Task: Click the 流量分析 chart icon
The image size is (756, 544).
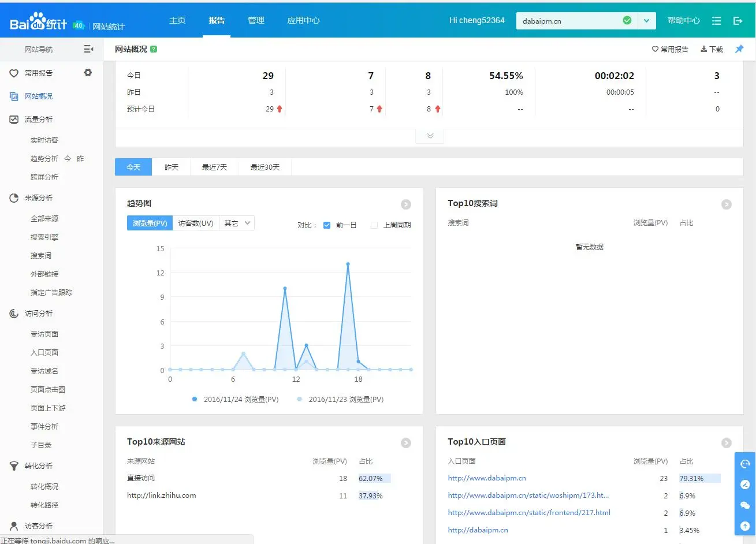Action: [x=14, y=120]
